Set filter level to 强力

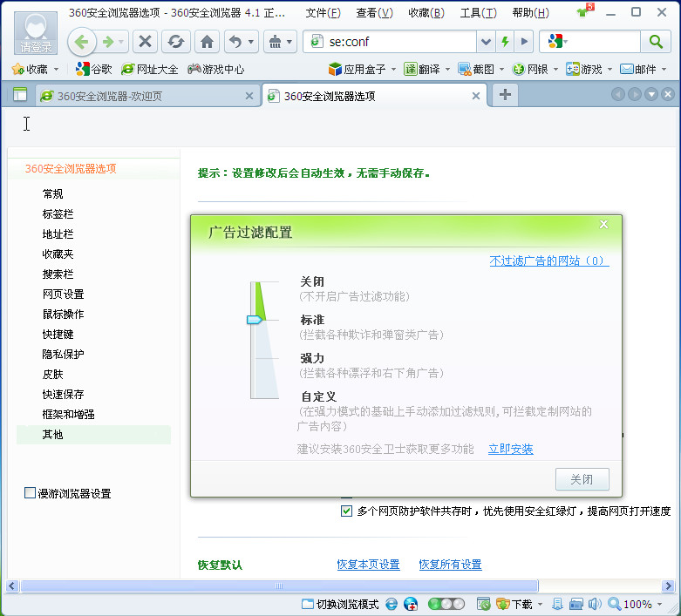click(312, 358)
